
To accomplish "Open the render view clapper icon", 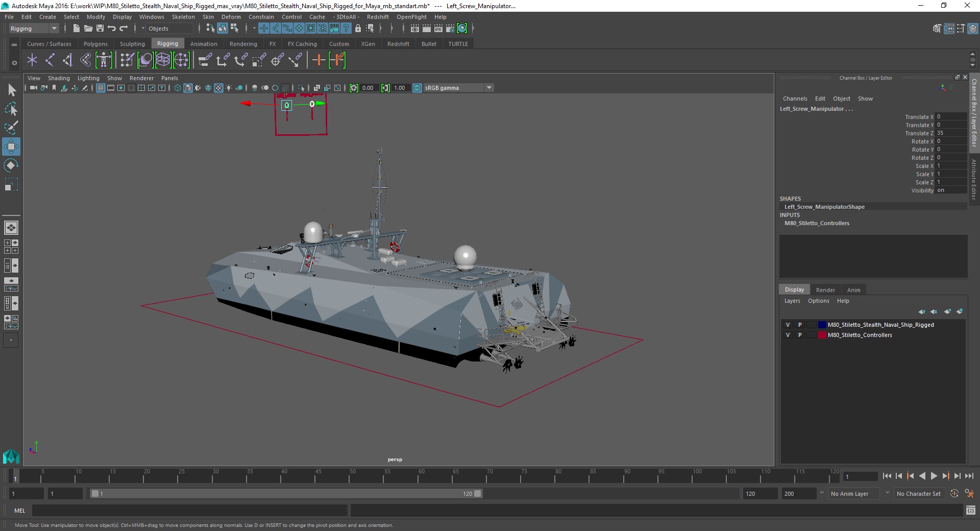I will point(415,29).
